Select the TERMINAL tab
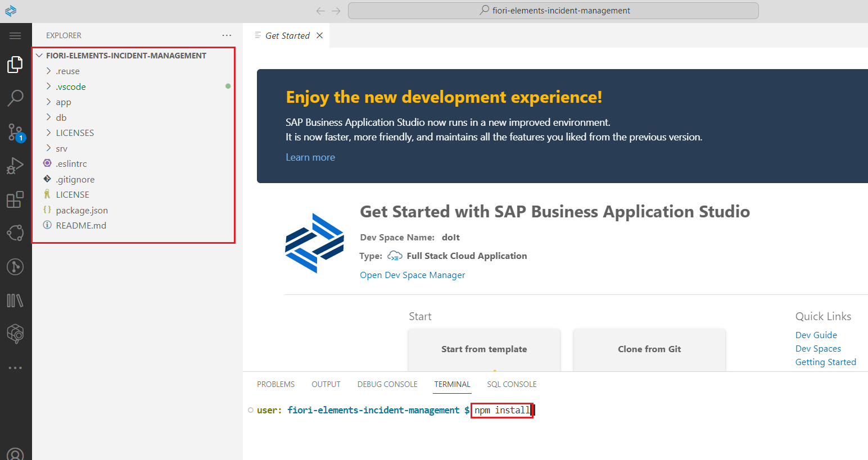This screenshot has height=460, width=868. [x=452, y=384]
